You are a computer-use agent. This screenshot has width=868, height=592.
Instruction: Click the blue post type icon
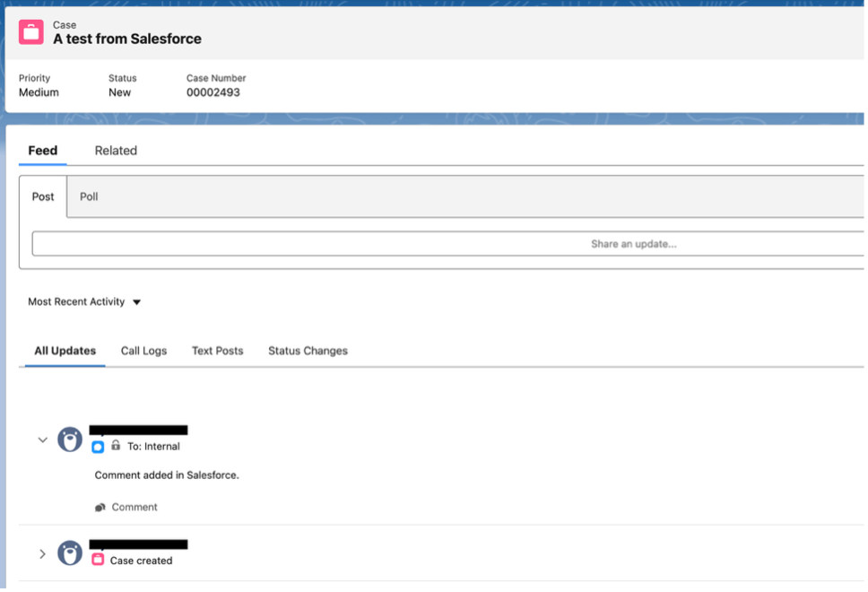pos(99,447)
